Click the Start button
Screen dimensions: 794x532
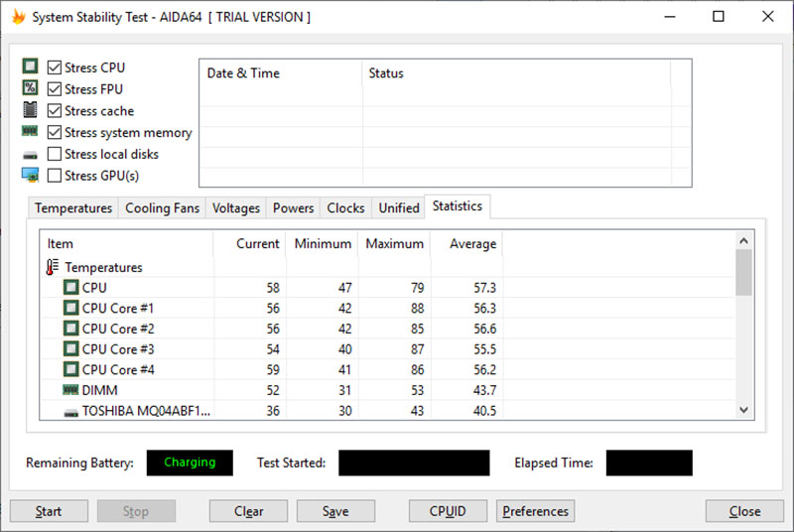(x=49, y=511)
